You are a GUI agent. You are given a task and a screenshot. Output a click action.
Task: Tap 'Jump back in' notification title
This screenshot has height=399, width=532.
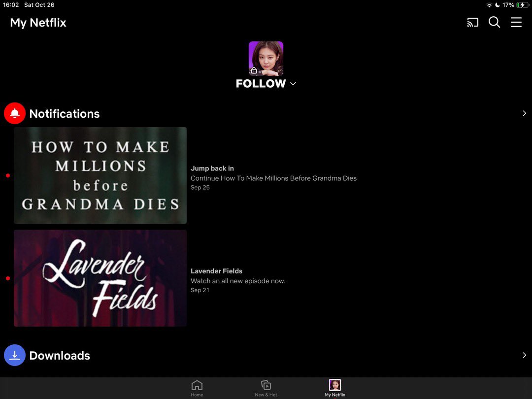[212, 168]
